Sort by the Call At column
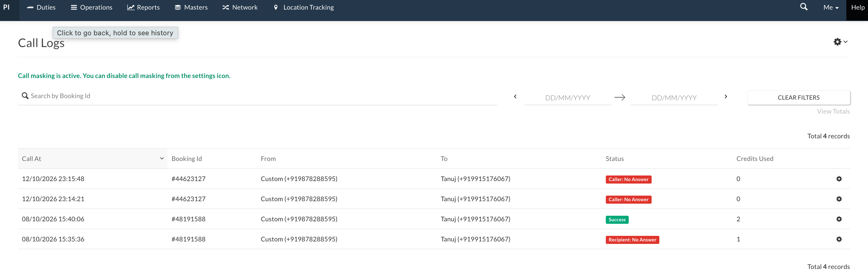 point(93,159)
